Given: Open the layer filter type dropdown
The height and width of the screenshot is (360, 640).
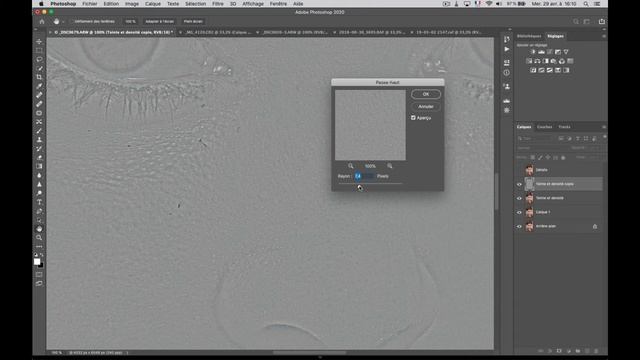Looking at the screenshot, I should (x=534, y=138).
